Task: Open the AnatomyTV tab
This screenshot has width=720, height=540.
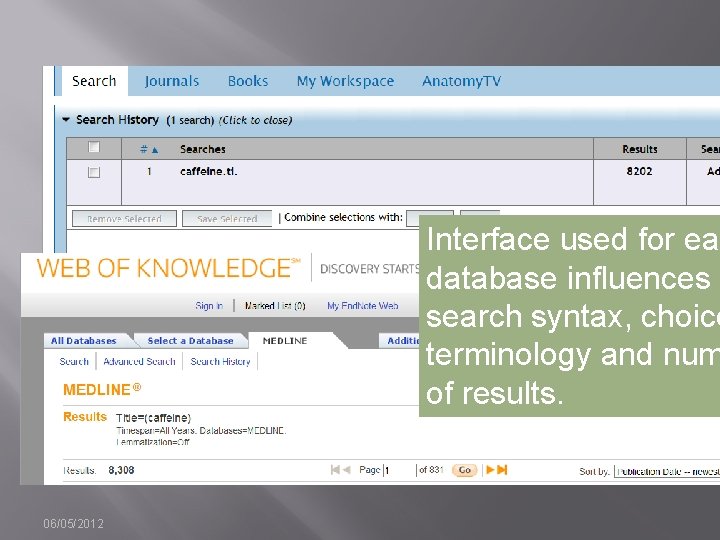Action: [461, 81]
